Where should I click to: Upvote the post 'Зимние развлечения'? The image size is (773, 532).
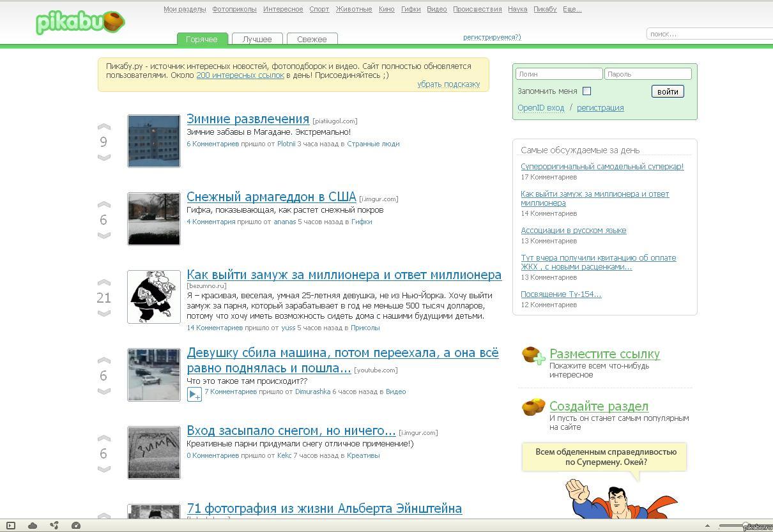click(104, 127)
